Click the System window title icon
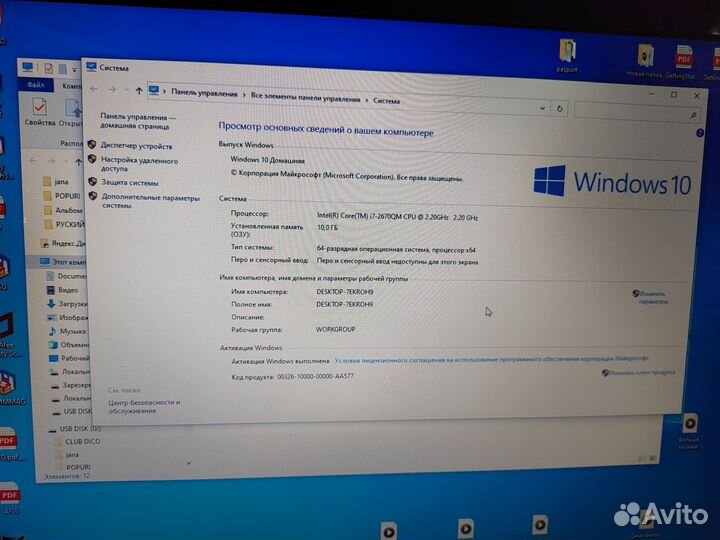 91,67
